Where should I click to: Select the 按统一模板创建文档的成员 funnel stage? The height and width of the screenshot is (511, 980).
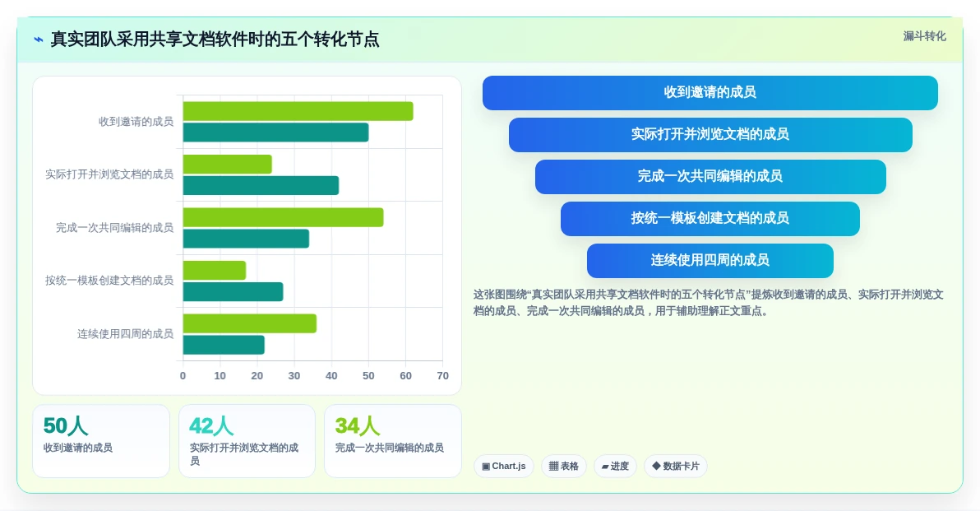(x=710, y=218)
